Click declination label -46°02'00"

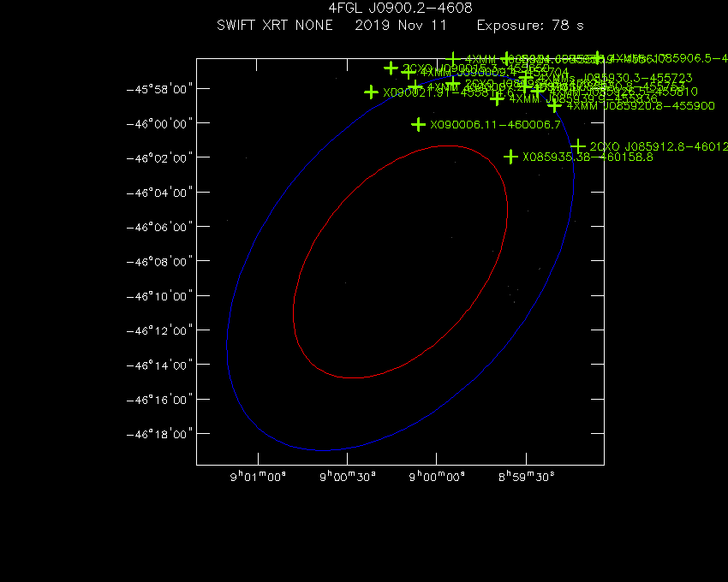(x=159, y=158)
